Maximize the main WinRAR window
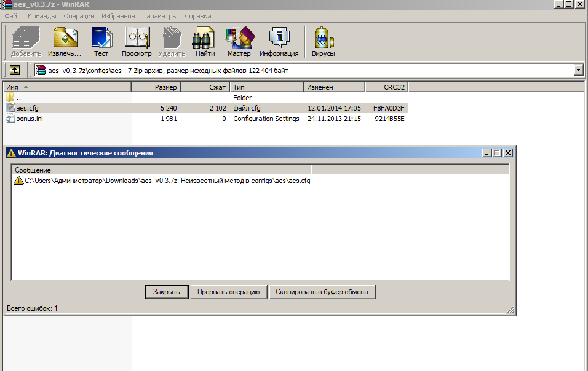Image resolution: width=588 pixels, height=371 pixels. [x=569, y=4]
